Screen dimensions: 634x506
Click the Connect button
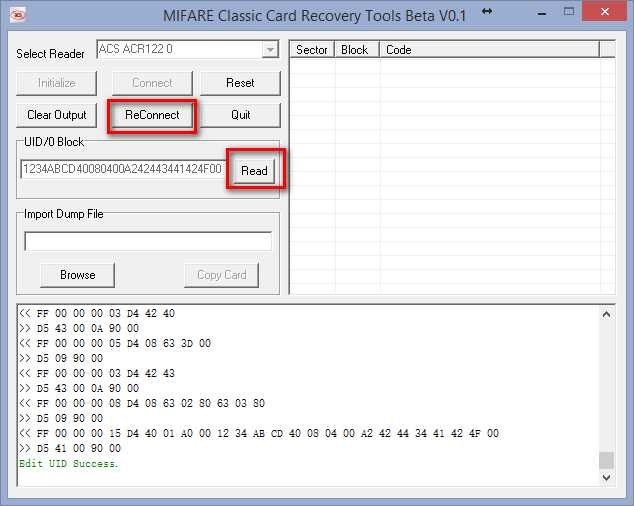(152, 83)
